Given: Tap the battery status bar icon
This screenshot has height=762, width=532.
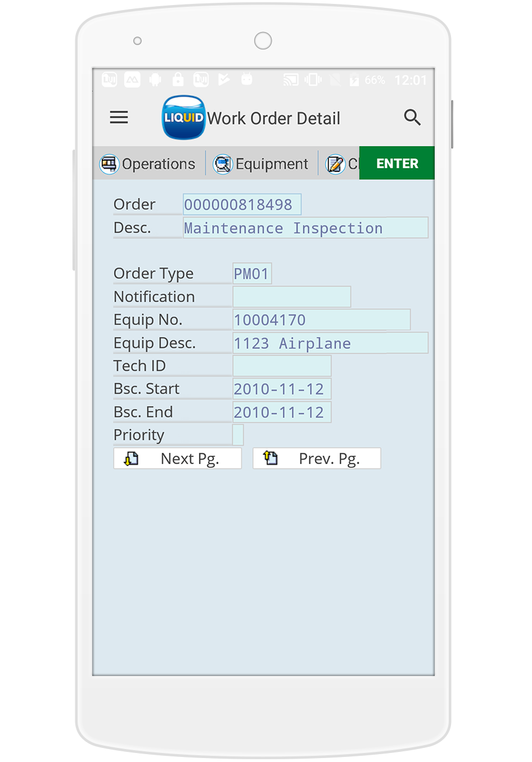Looking at the screenshot, I should 354,80.
